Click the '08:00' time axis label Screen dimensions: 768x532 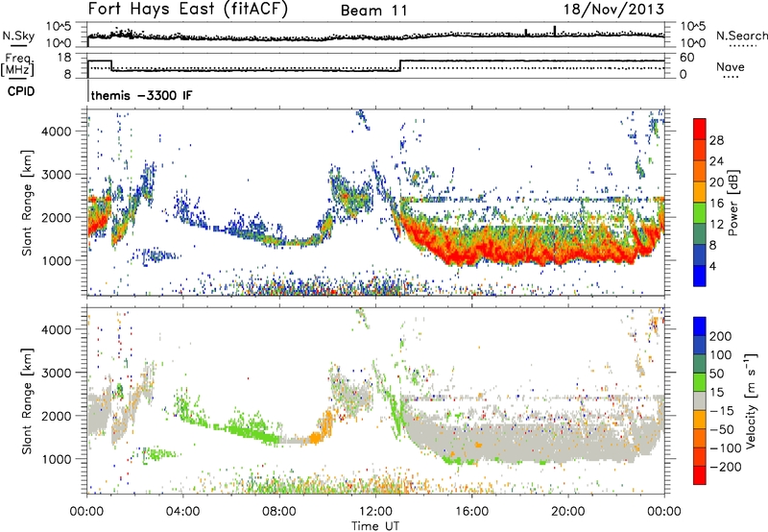[x=279, y=512]
